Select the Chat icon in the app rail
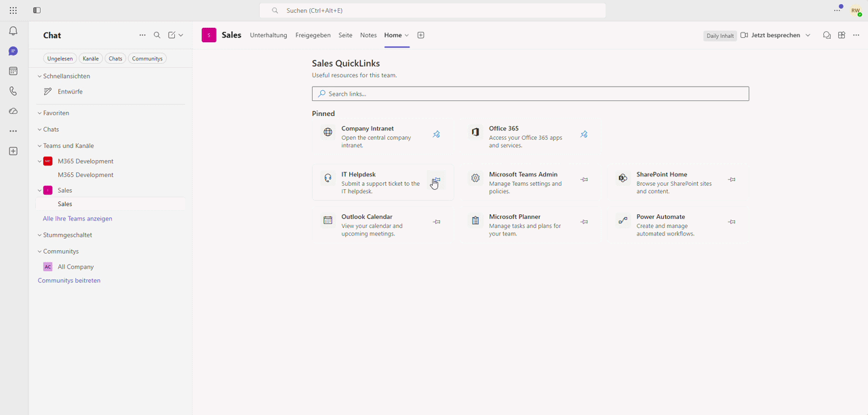 pos(13,52)
